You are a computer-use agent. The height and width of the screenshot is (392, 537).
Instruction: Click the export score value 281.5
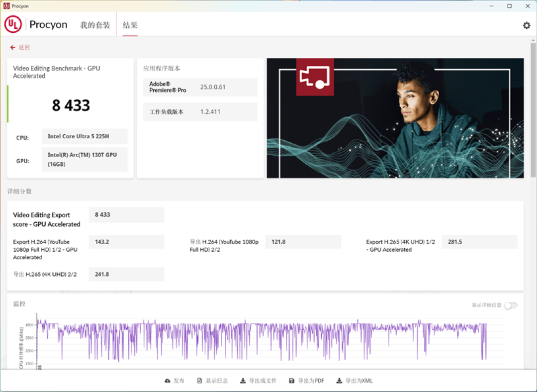point(479,242)
